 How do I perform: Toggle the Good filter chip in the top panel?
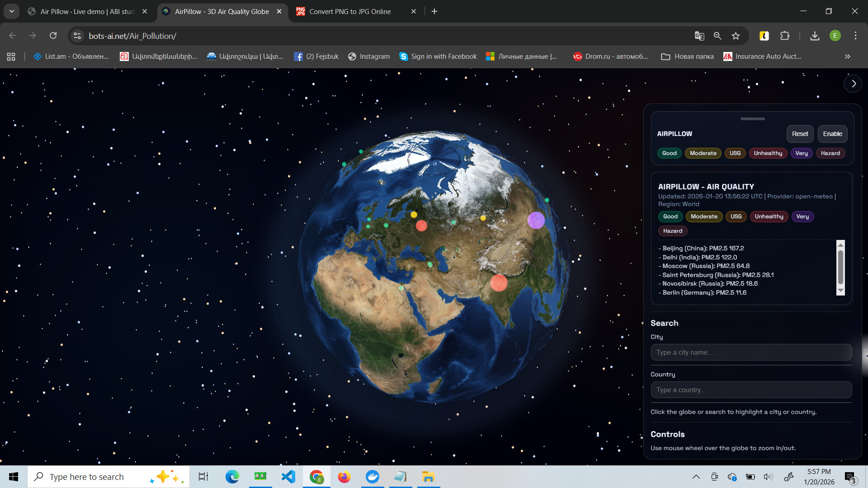click(x=669, y=153)
